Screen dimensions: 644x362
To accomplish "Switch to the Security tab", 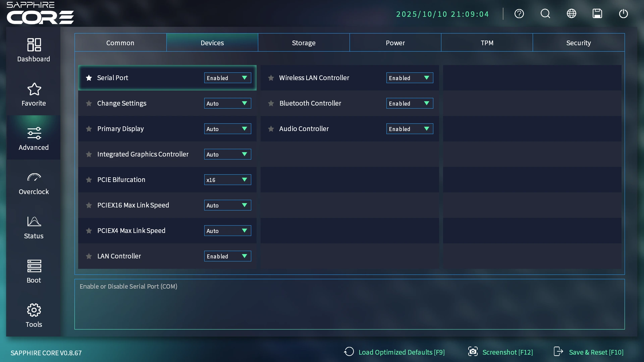I will click(x=578, y=43).
